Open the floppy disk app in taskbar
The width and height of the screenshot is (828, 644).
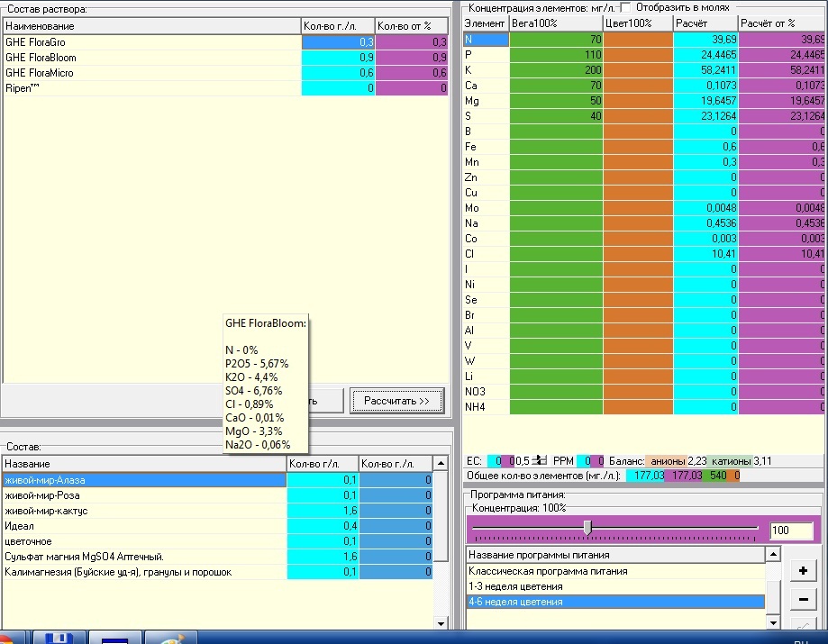pyautogui.click(x=59, y=639)
